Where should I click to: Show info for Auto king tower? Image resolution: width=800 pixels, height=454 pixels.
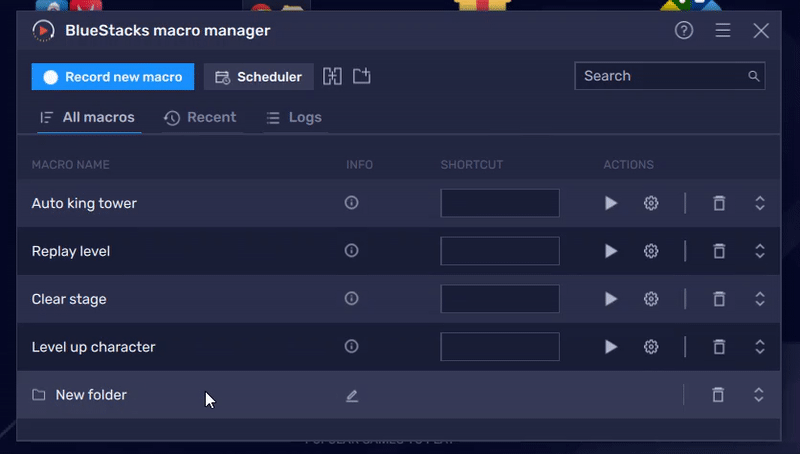click(x=351, y=203)
